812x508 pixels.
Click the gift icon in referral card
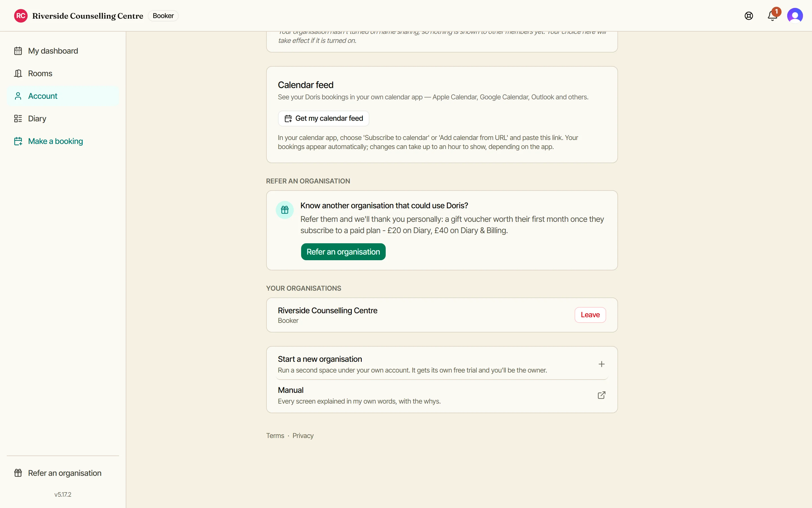(284, 210)
